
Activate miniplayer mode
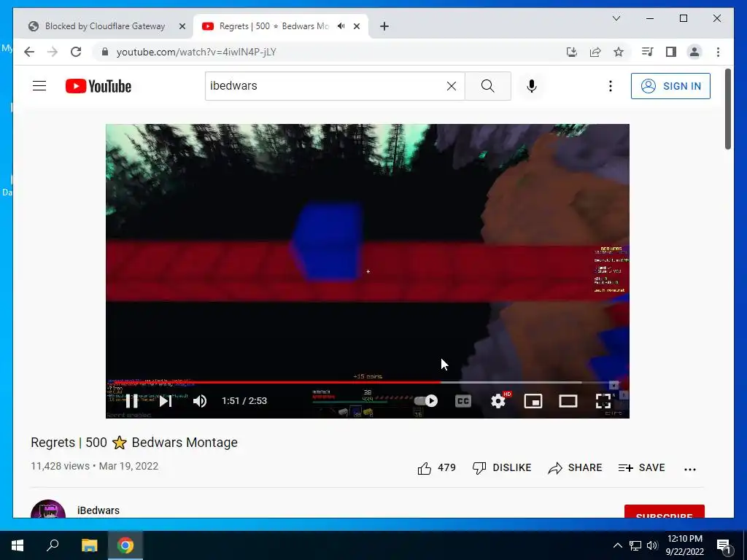pos(533,401)
